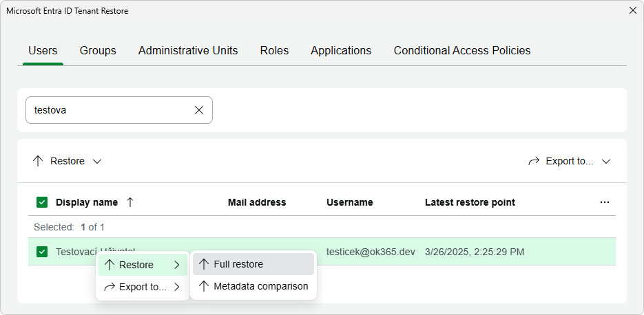Viewport: 644px width, 315px height.
Task: Expand the context menu Export to chevron
Action: (177, 287)
